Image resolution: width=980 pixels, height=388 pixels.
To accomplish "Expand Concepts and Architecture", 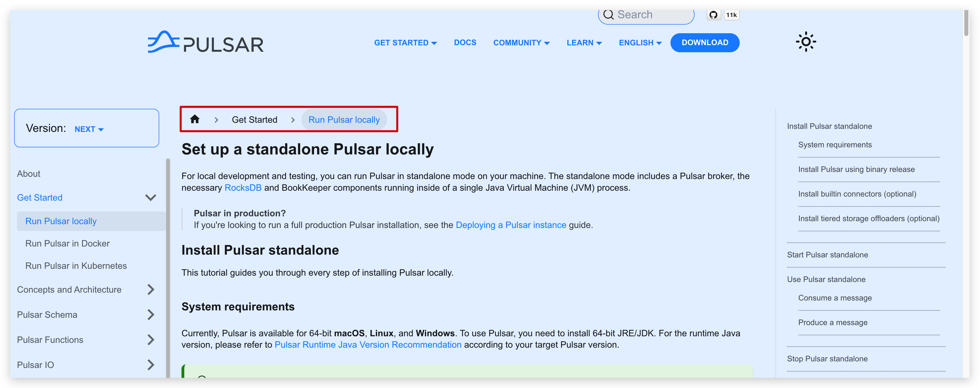I will 151,289.
